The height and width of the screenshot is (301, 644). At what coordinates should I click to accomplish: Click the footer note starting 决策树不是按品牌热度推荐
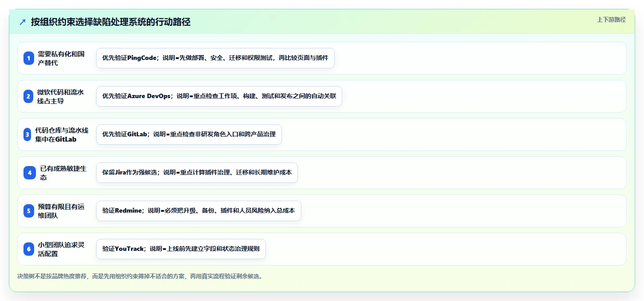click(x=140, y=276)
